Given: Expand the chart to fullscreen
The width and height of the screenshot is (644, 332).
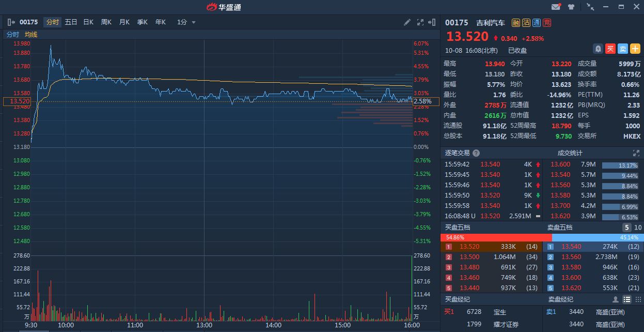Looking at the screenshot, I should (x=420, y=22).
